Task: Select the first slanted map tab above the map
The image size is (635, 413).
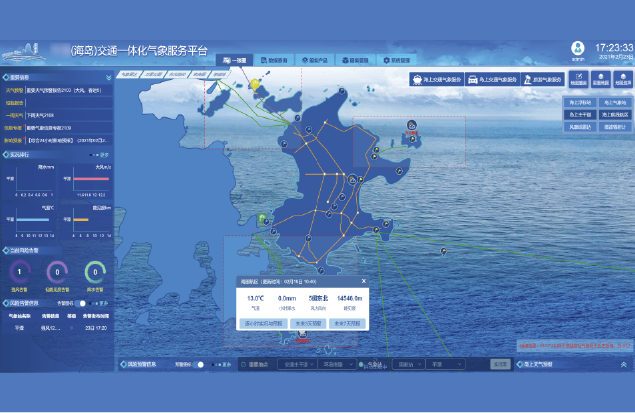Action: pyautogui.click(x=129, y=75)
